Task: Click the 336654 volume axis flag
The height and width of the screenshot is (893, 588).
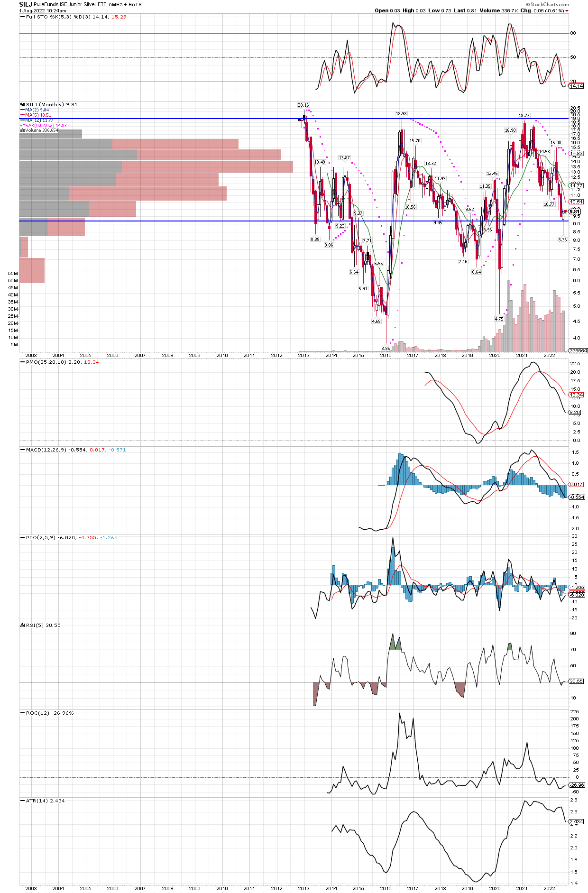Action: pyautogui.click(x=578, y=351)
